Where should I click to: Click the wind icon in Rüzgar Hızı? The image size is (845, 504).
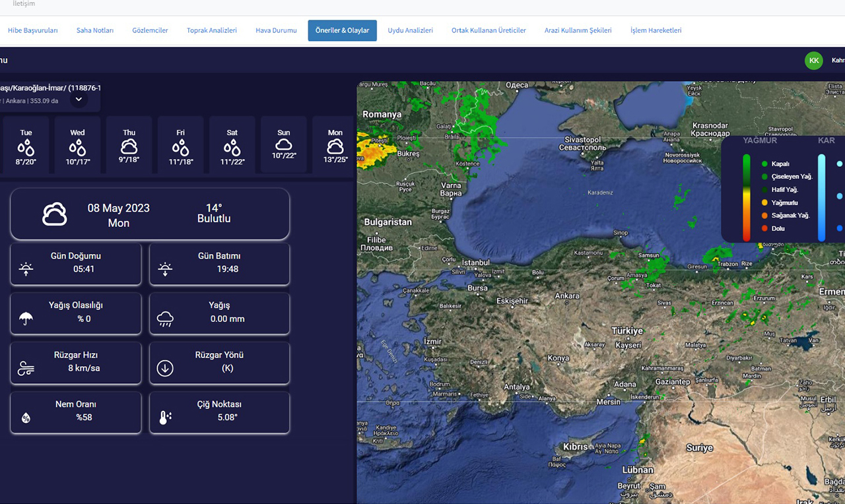(26, 368)
